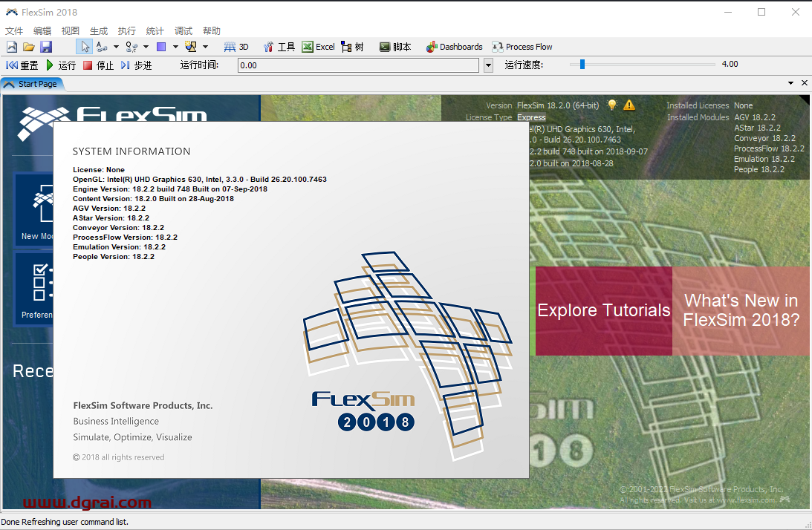Open the Tools (工具) panel icon
The width and height of the screenshot is (812, 530).
pos(279,46)
